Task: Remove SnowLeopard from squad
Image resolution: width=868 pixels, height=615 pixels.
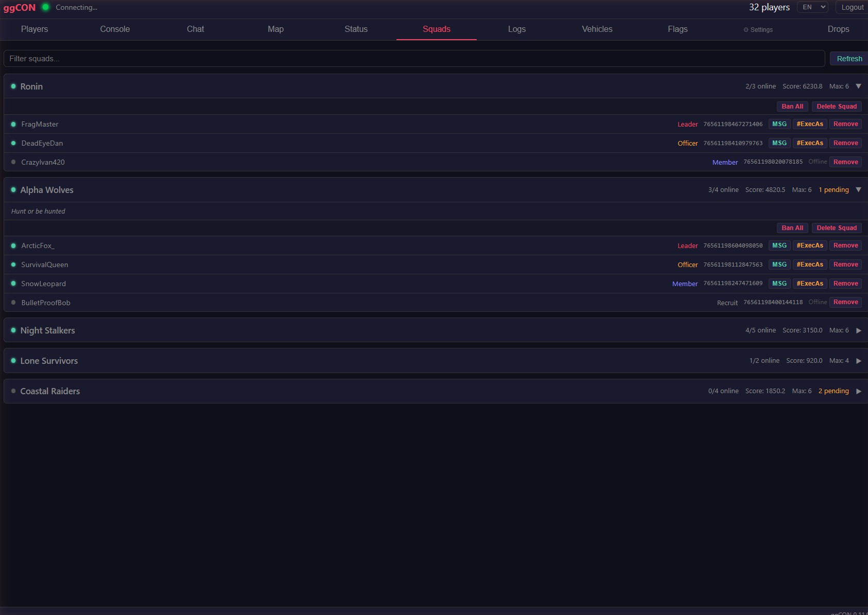Action: coord(845,284)
